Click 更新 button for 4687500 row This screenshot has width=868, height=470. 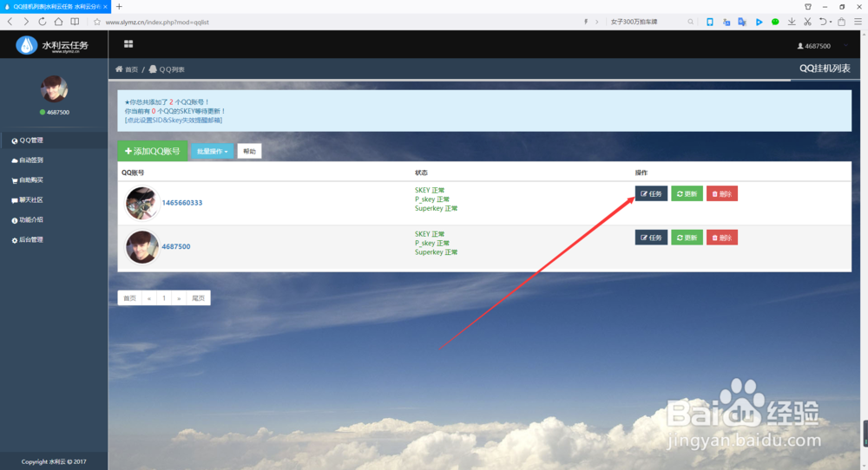[687, 238]
